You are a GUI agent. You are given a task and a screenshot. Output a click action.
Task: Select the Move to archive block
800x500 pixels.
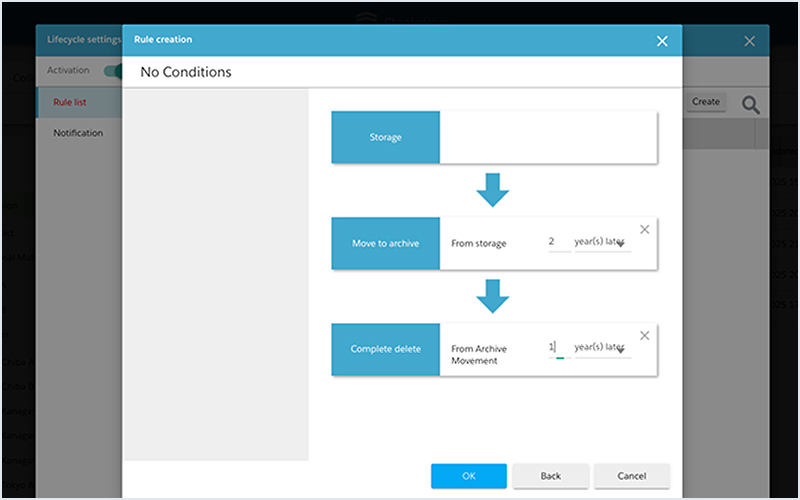[386, 243]
